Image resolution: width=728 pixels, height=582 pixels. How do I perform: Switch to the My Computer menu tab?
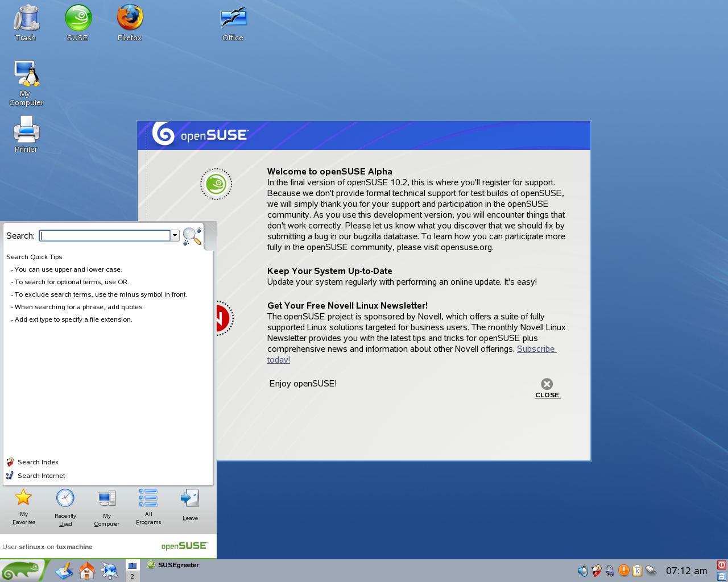[107, 508]
